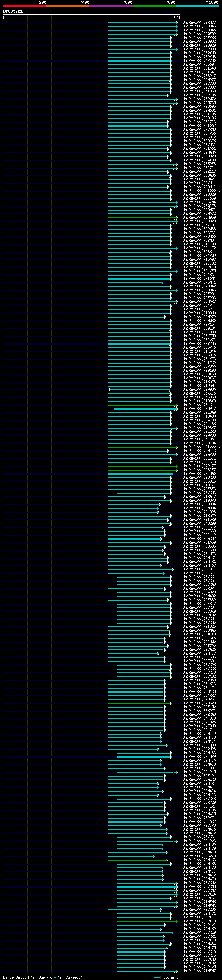Click the Large gaps legend text
The width and height of the screenshot is (222, 980).
click(x=15, y=977)
